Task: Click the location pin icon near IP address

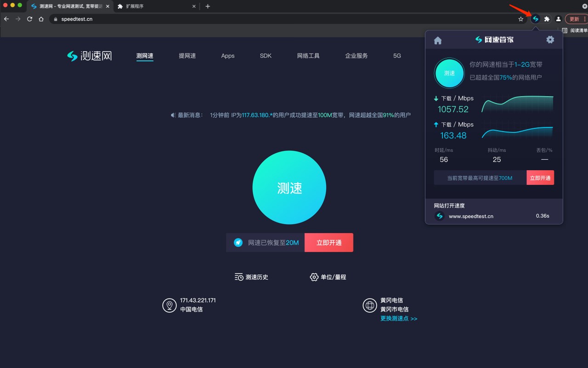Action: pos(170,305)
